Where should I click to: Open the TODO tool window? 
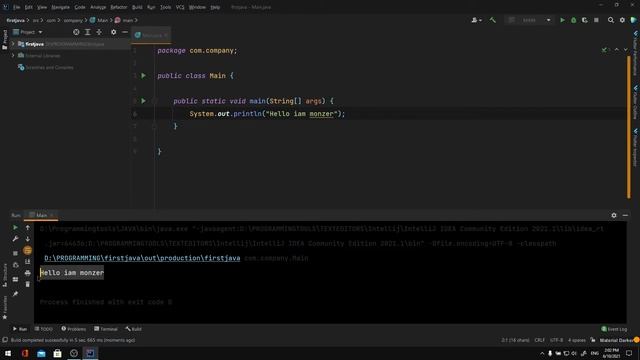(x=44, y=329)
